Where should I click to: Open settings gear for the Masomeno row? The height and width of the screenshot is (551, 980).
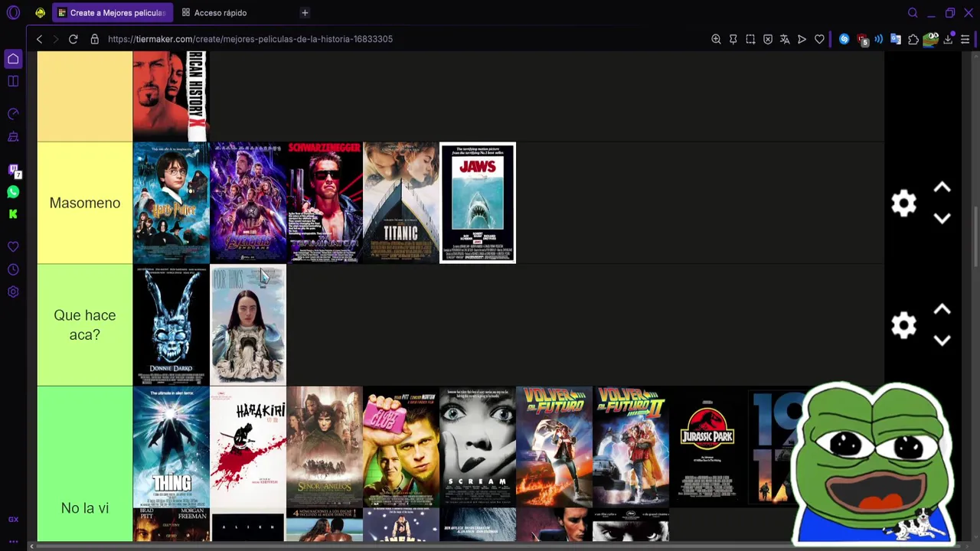[x=903, y=203]
